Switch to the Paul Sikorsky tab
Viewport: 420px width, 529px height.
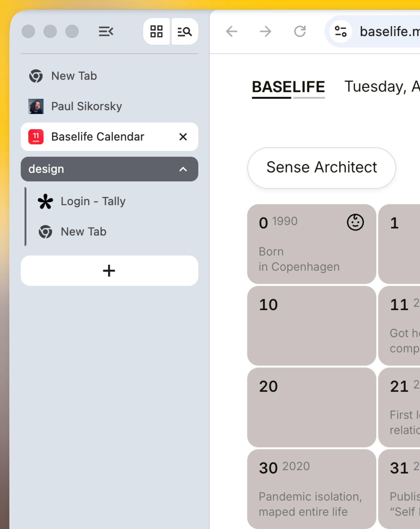click(109, 106)
